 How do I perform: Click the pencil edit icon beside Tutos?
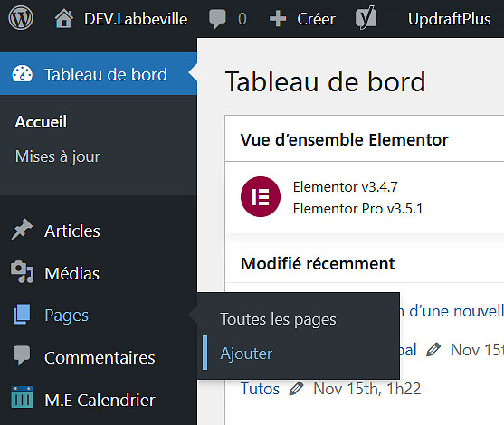coord(296,389)
